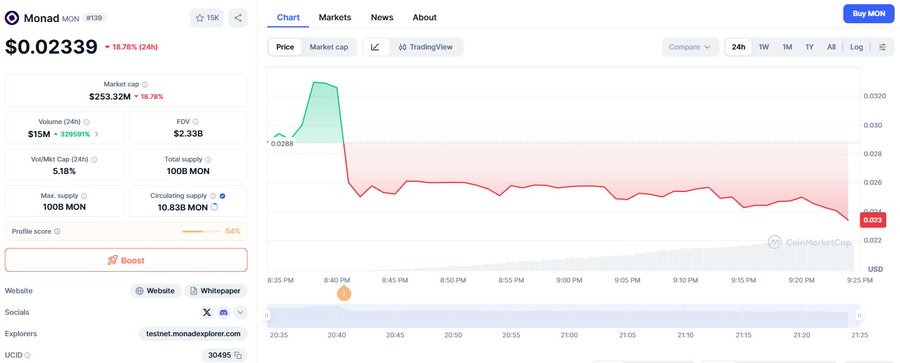
Task: Open the News tab
Action: (382, 17)
